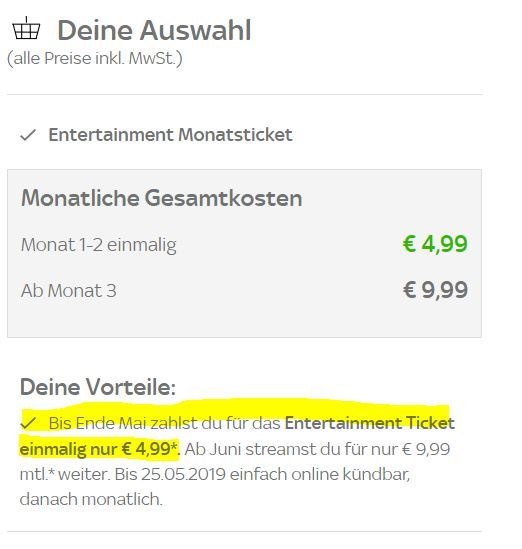Click the Bis 25.05.2019 cancellation date text
Image resolution: width=522 pixels, height=549 pixels.
pyautogui.click(x=170, y=474)
